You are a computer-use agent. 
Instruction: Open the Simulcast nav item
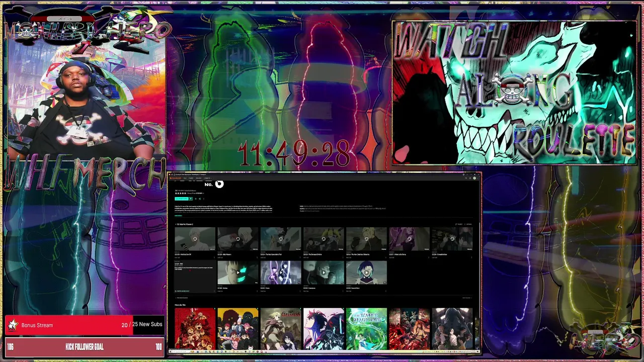(198, 178)
